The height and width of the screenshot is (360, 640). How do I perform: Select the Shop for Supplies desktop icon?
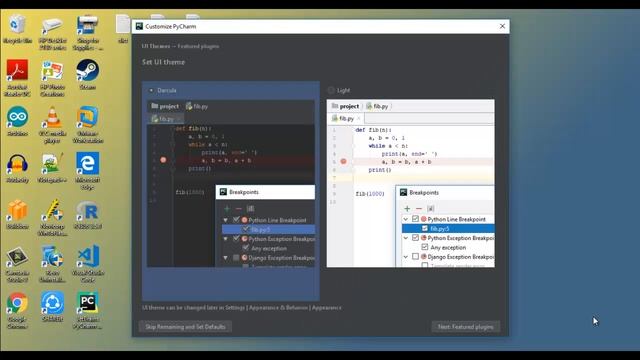click(87, 33)
